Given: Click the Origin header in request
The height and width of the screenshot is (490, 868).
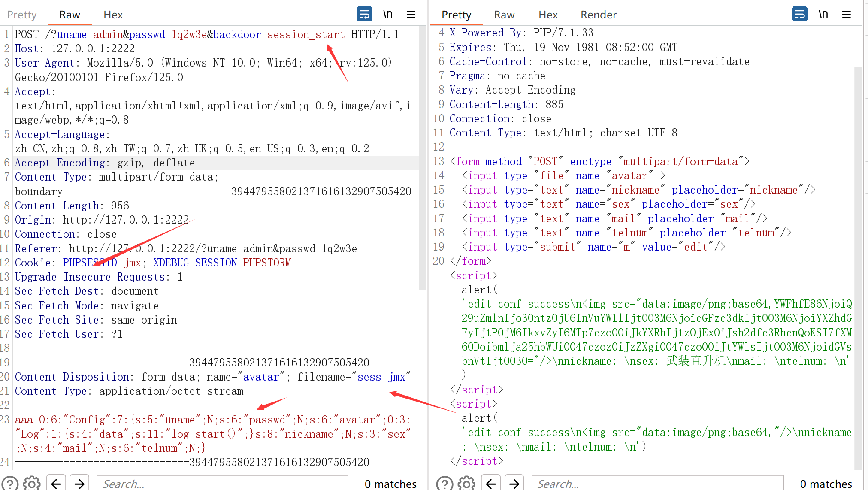Looking at the screenshot, I should [102, 220].
